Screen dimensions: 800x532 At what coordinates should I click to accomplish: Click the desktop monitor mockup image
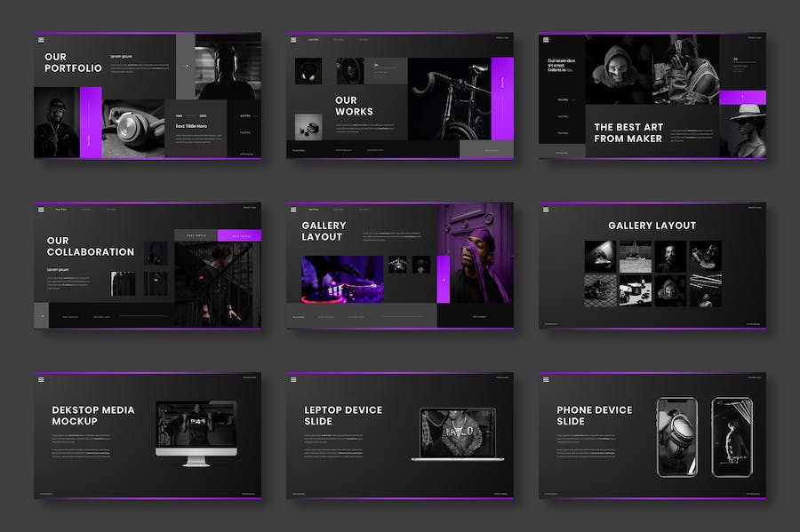pyautogui.click(x=196, y=432)
